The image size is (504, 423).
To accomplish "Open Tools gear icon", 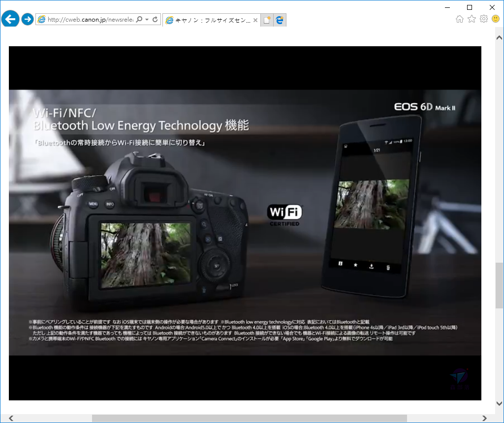I will click(x=484, y=19).
